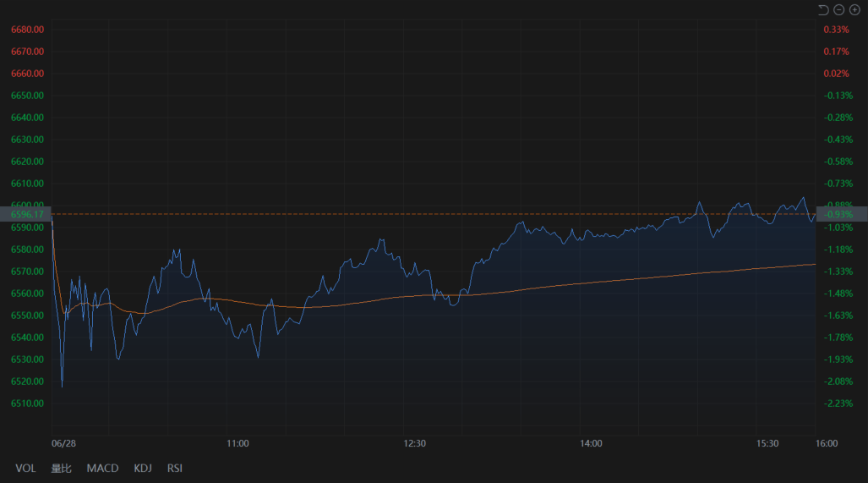
Task: Click the 11:00 time axis label
Action: pos(237,444)
